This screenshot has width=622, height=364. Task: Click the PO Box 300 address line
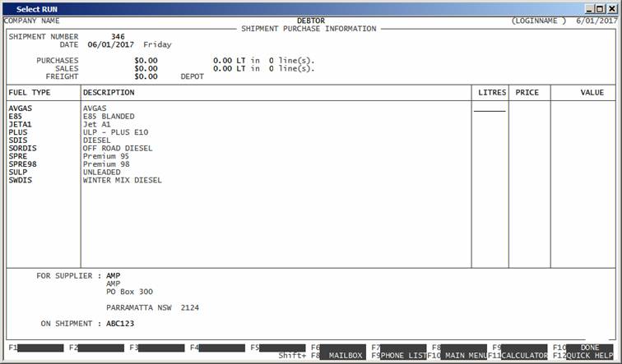[x=129, y=292]
